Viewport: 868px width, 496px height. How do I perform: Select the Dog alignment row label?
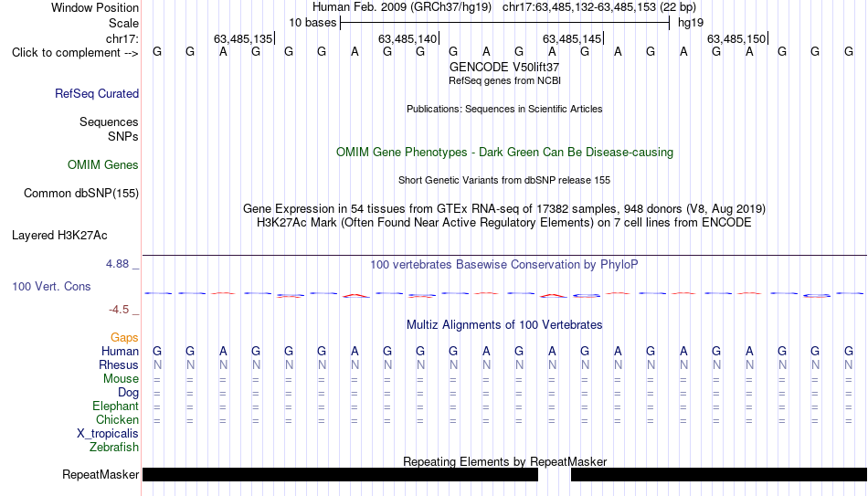129,393
